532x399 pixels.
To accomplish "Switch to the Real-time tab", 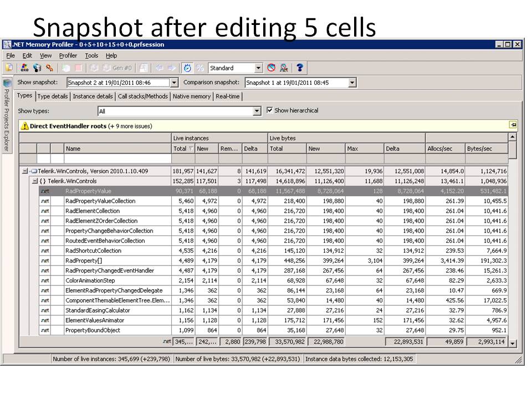I will [228, 96].
